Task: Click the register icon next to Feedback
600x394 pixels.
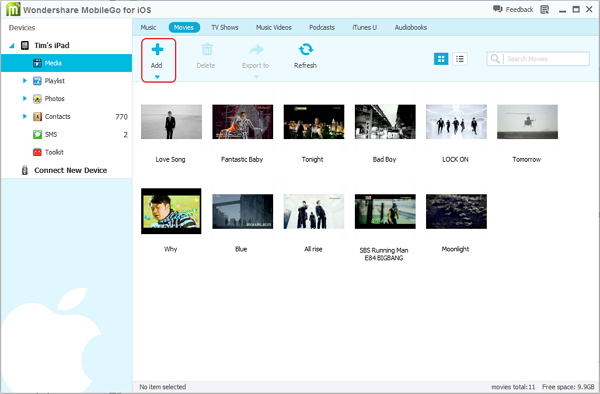Action: click(x=545, y=10)
